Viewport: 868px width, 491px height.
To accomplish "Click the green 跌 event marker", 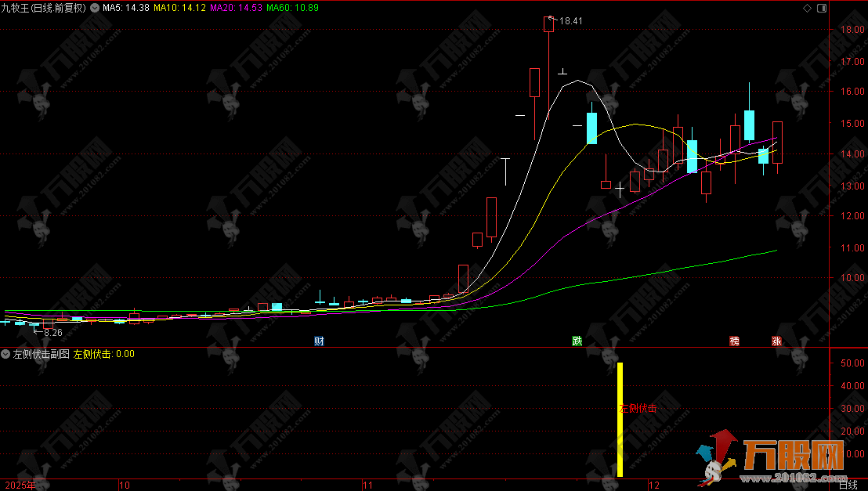I will [x=577, y=341].
